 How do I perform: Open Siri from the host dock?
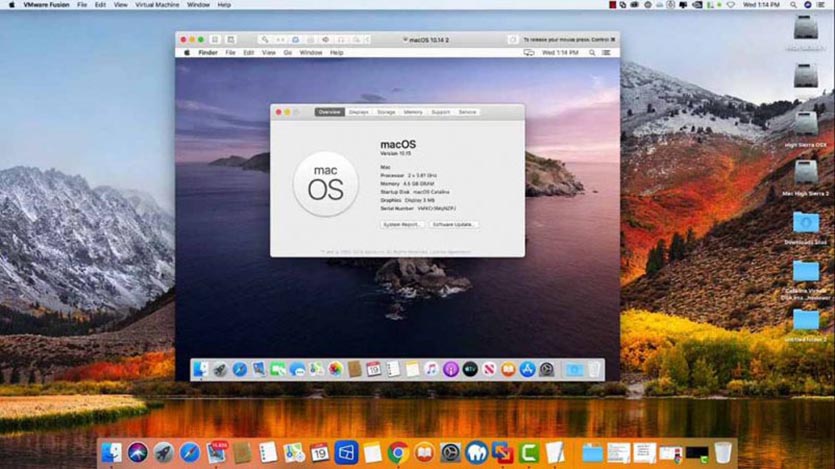137,453
